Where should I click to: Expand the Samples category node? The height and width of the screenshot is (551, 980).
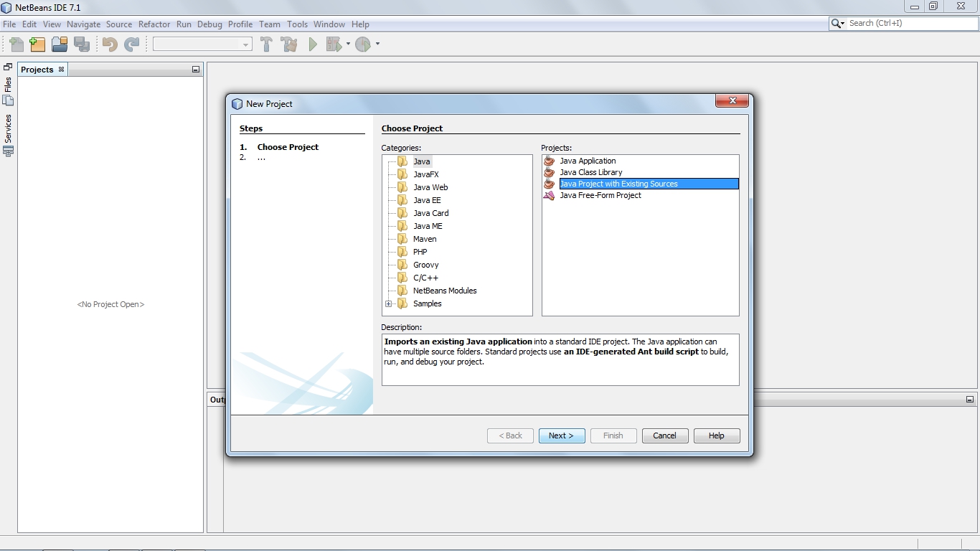pyautogui.click(x=389, y=303)
